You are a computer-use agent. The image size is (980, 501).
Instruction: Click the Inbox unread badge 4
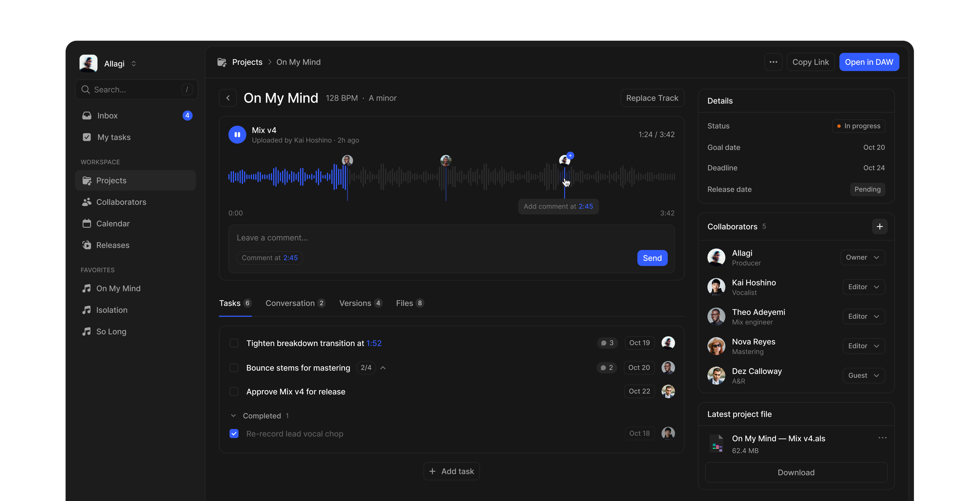pos(187,116)
